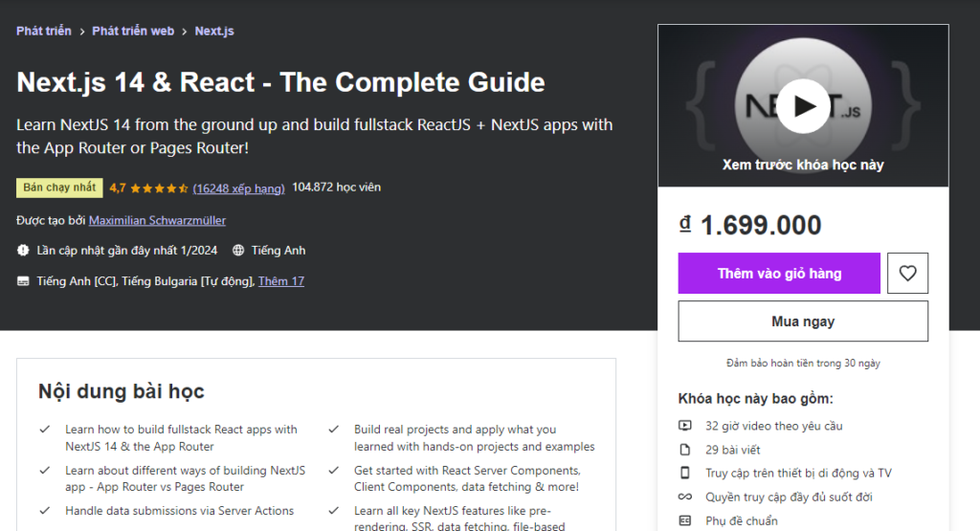Click the articles document icon

tap(685, 450)
